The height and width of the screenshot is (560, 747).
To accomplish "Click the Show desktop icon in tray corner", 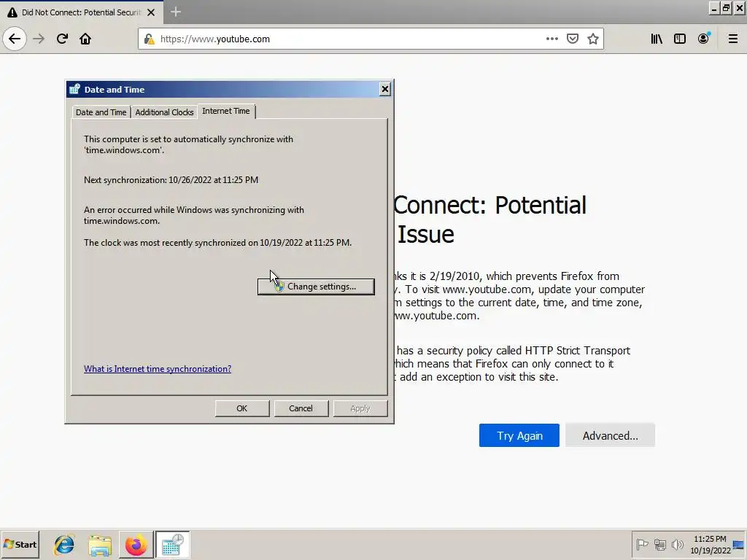I will (739, 545).
